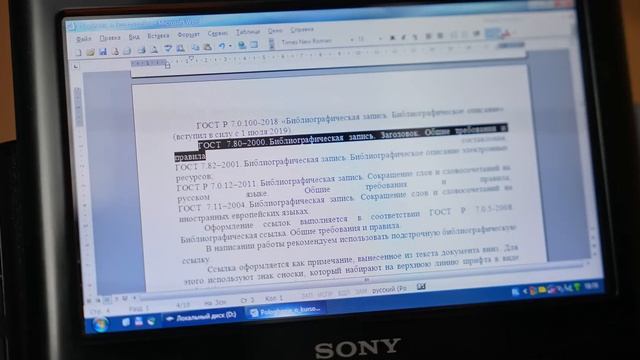Click the Copy toolbar icon
640x360 pixels.
click(x=195, y=48)
